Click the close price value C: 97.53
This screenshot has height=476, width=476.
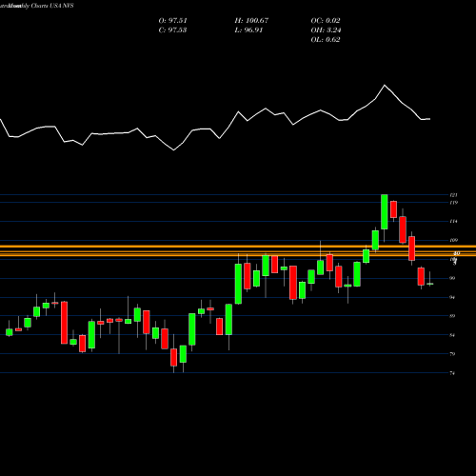[172, 30]
